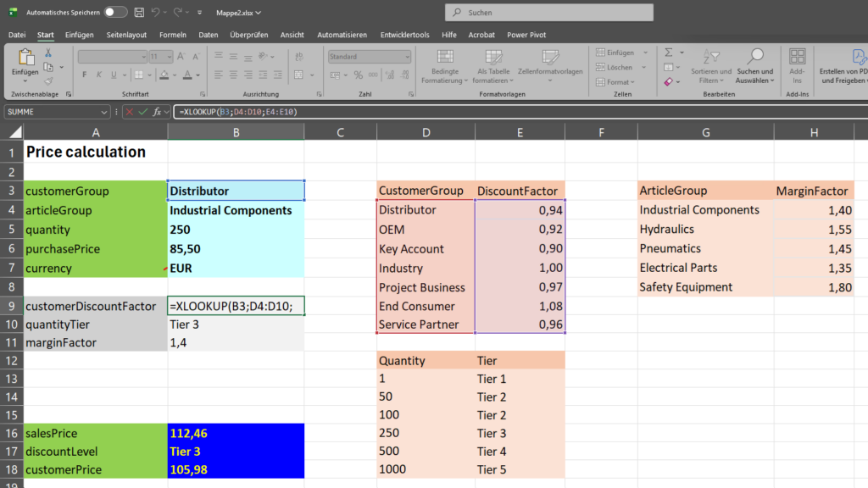Click the increase font size icon
This screenshot has height=488, width=868.
(x=181, y=57)
